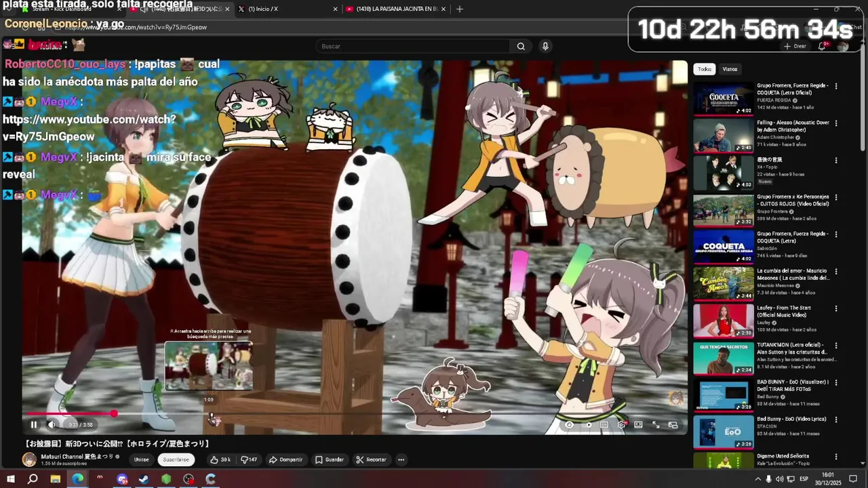This screenshot has width=868, height=488.
Task: Open Steam from the taskbar
Action: tap(144, 479)
